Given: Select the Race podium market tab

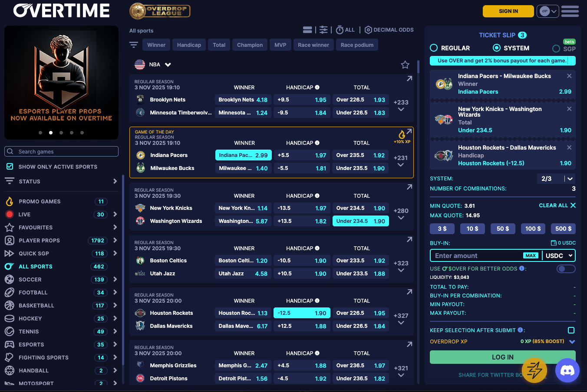Looking at the screenshot, I should click(x=357, y=45).
